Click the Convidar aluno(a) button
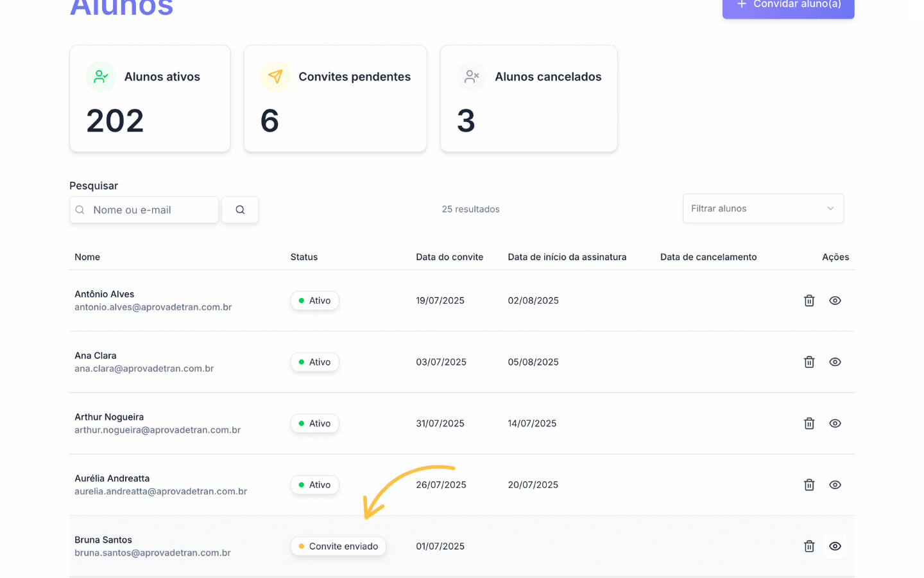Screen dimensions: 924x578 pos(789,6)
